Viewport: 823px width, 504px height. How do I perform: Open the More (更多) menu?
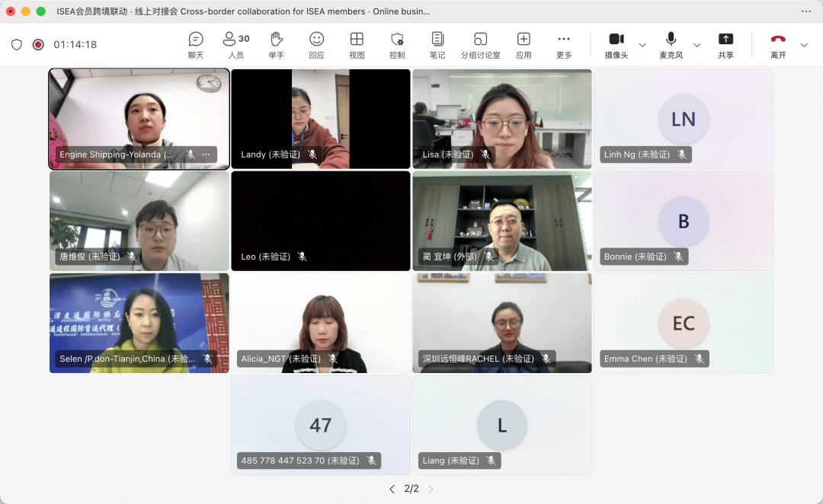pos(564,44)
